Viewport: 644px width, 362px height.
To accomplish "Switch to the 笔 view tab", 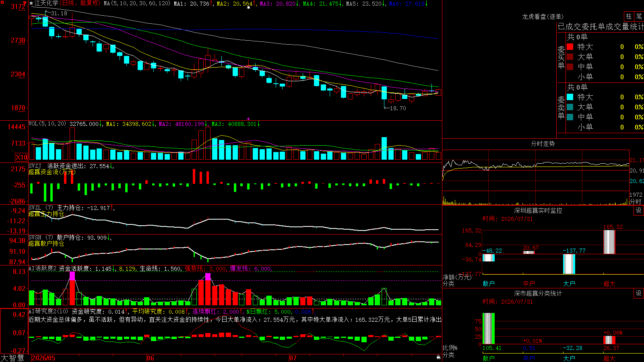I will tap(639, 16).
